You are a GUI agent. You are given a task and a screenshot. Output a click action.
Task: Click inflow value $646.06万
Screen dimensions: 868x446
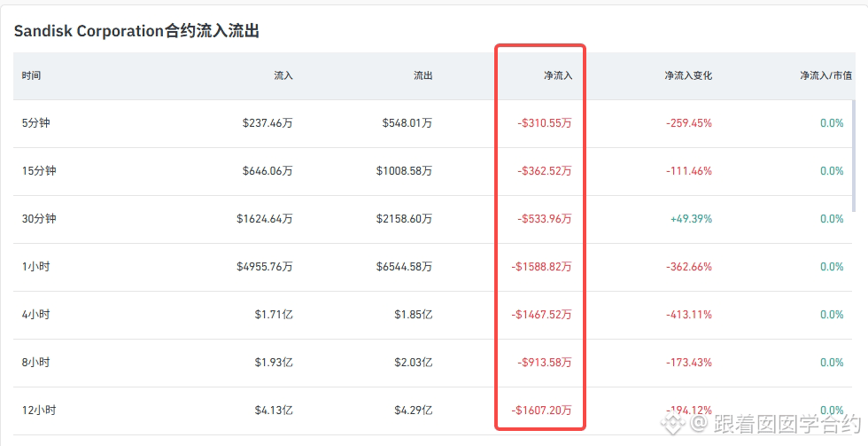[x=267, y=170]
